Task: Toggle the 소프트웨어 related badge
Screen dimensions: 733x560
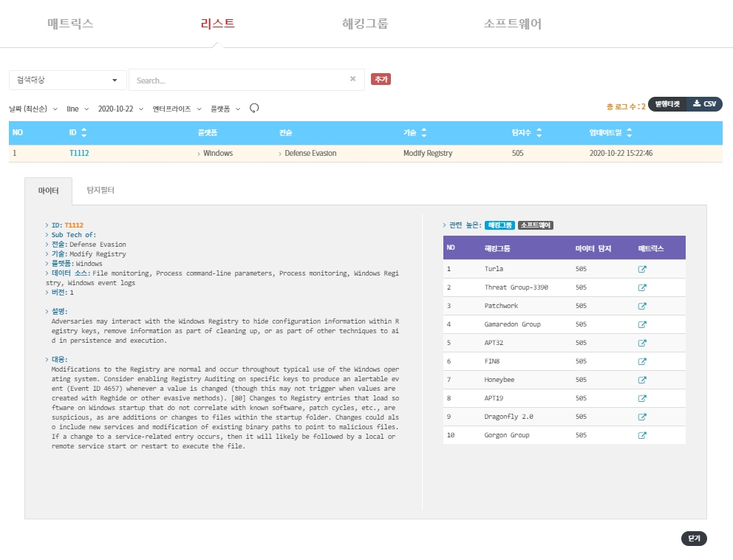Action: tap(536, 225)
